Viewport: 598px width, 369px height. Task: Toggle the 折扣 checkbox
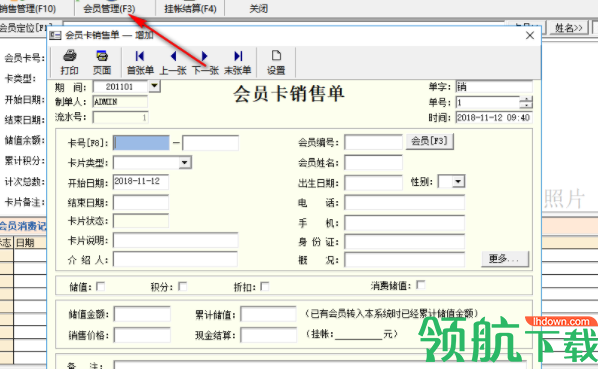(x=265, y=286)
